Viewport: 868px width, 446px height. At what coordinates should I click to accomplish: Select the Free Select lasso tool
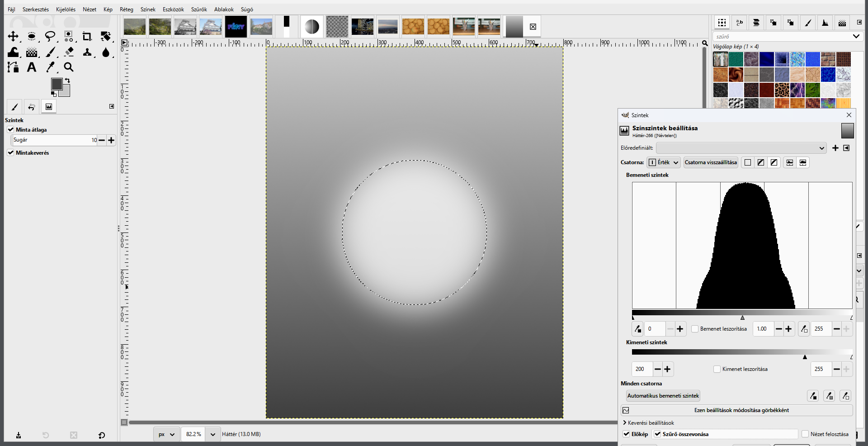50,36
